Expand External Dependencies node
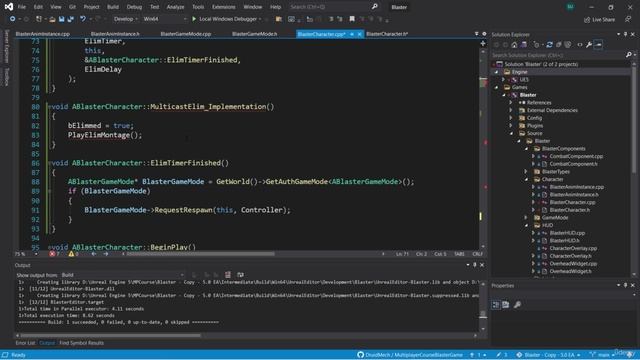Screen dimensions: 640x360 [511, 111]
